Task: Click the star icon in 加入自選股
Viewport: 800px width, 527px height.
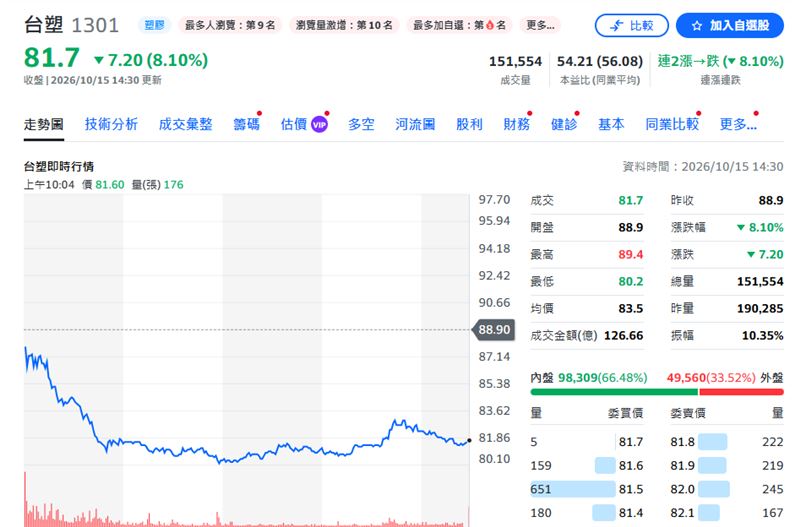Action: pos(696,26)
